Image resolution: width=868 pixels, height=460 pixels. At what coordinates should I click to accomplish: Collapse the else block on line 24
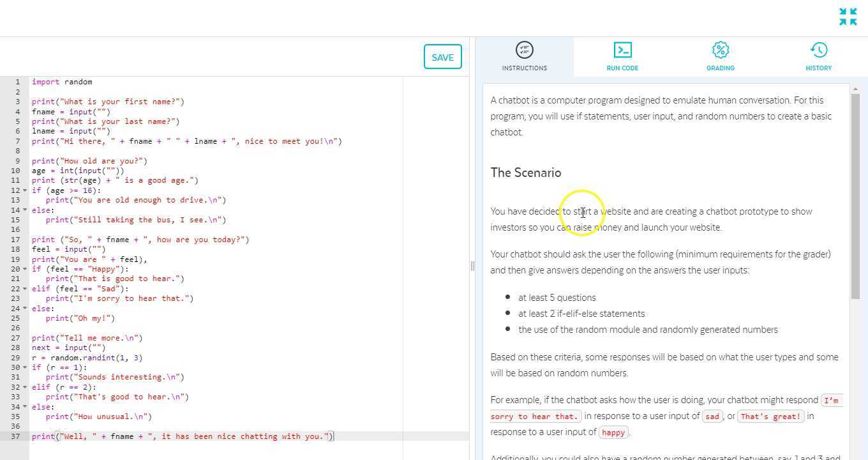pyautogui.click(x=24, y=308)
